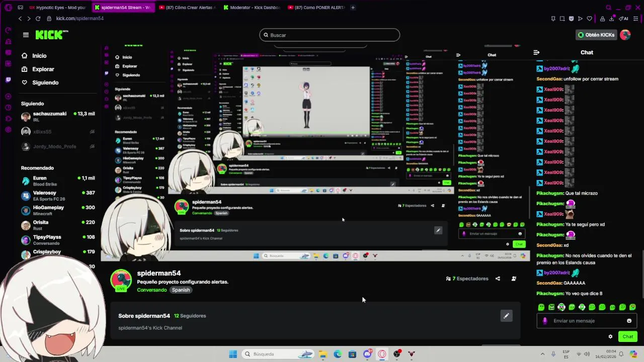Open the volume control in system tray
Screen dimensions: 644x362
pos(587,354)
